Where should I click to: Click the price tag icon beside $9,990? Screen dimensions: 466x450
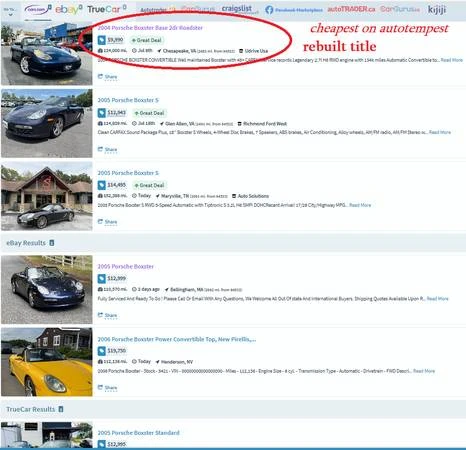click(102, 40)
